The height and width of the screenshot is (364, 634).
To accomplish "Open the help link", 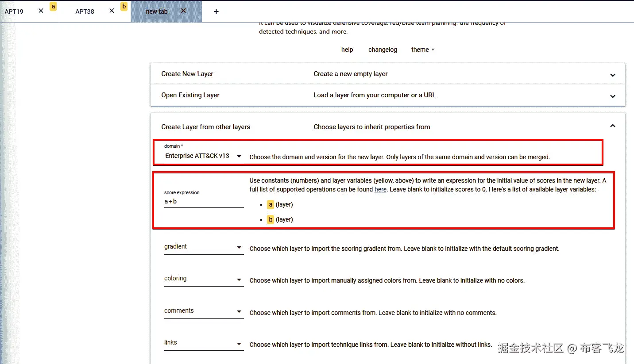I will [x=347, y=50].
